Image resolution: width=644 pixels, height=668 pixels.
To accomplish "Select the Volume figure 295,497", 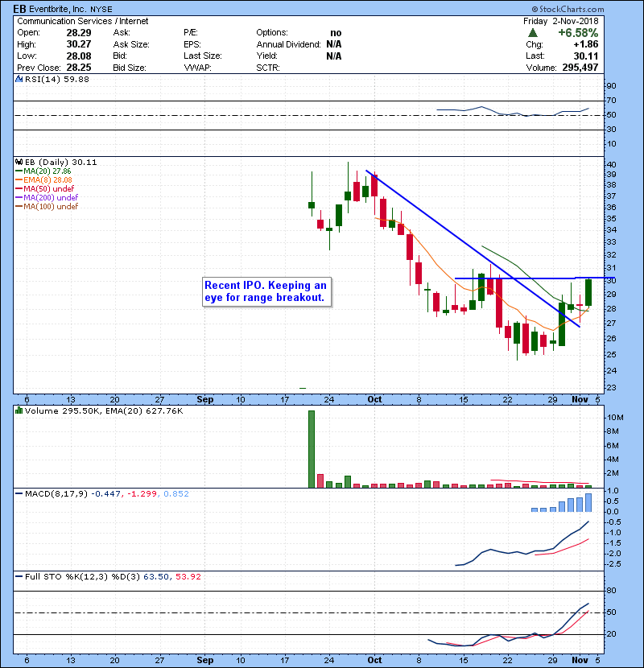I will point(580,68).
